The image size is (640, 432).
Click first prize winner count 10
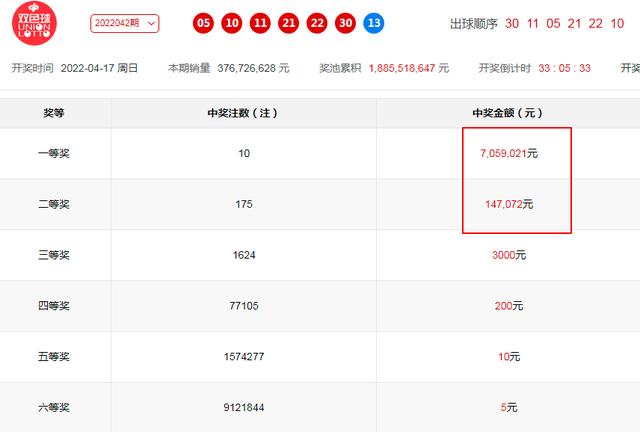coord(244,154)
